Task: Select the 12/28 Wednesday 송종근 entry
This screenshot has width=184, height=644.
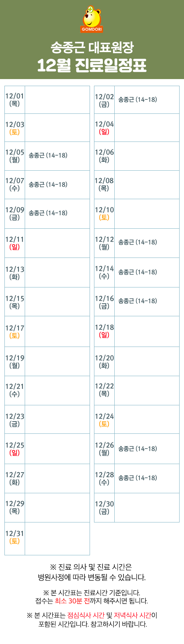Action: pos(138,478)
